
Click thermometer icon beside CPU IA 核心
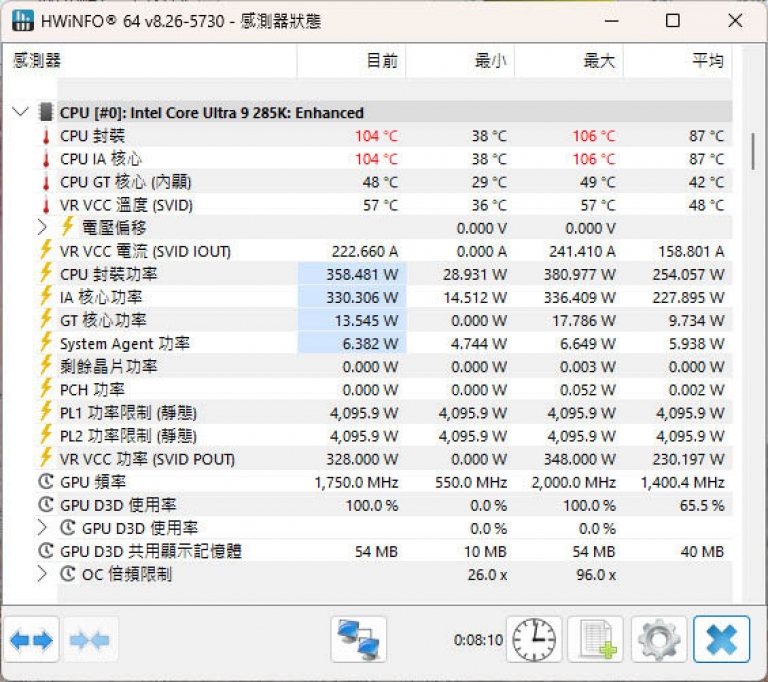pos(46,159)
